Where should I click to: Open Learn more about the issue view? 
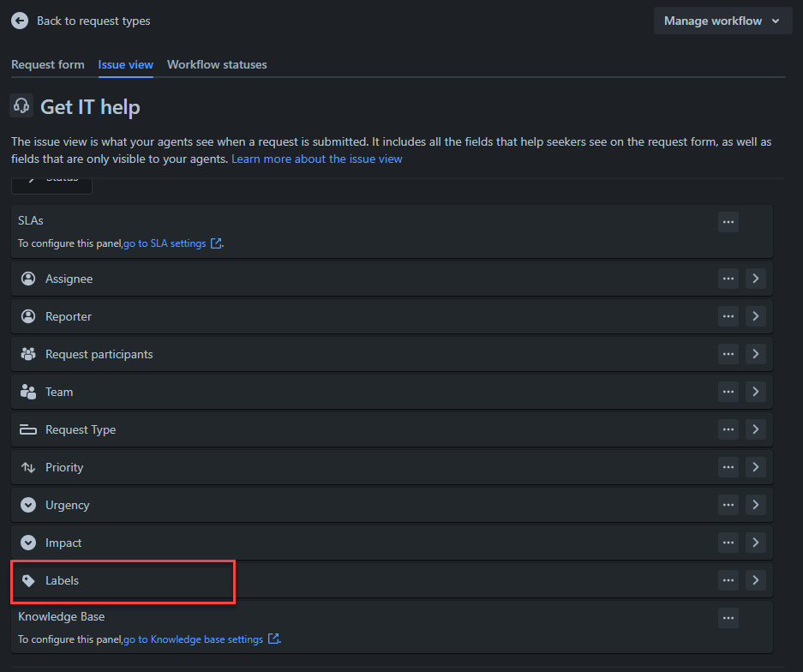tap(316, 159)
